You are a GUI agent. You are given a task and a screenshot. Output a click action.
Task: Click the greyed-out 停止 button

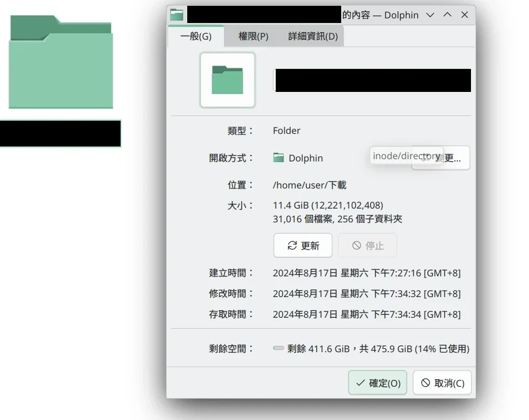point(368,245)
